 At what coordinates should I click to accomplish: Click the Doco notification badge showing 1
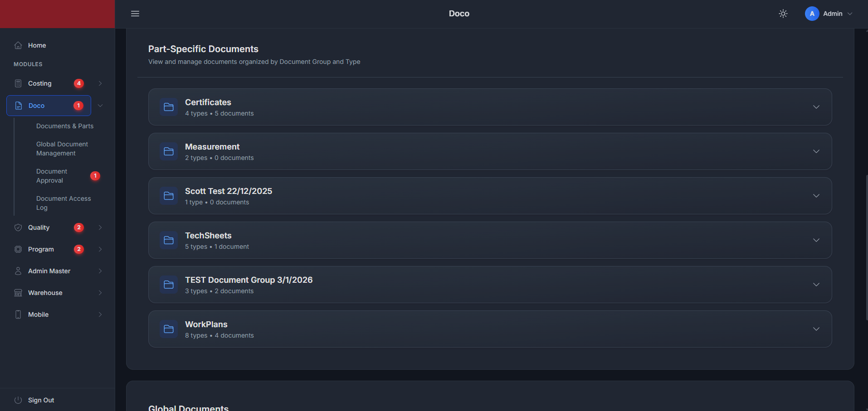click(x=78, y=106)
